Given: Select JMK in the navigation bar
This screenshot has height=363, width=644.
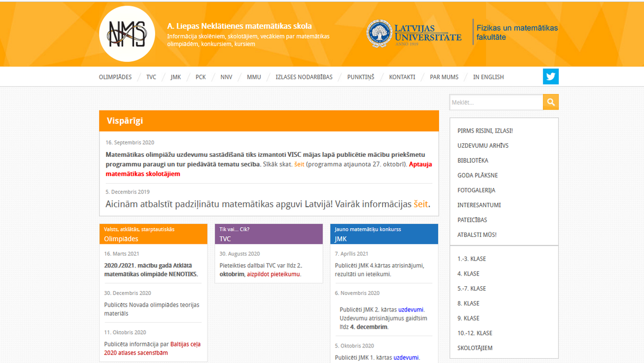Looking at the screenshot, I should tap(176, 77).
